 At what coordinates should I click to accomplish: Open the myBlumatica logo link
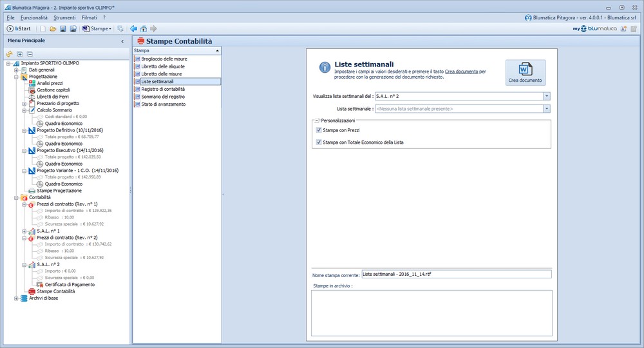click(594, 29)
